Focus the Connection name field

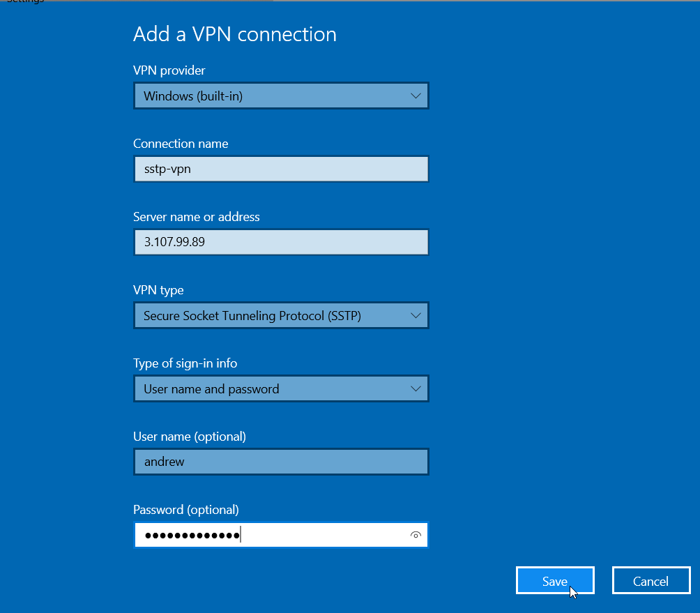(281, 169)
